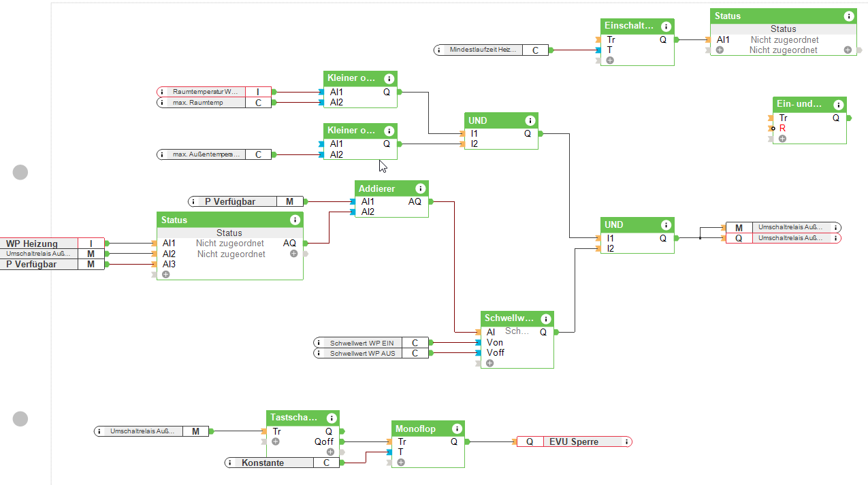The image size is (868, 485).
Task: Click plus icon below Qoff in Tastscha... block
Action: pyautogui.click(x=329, y=452)
